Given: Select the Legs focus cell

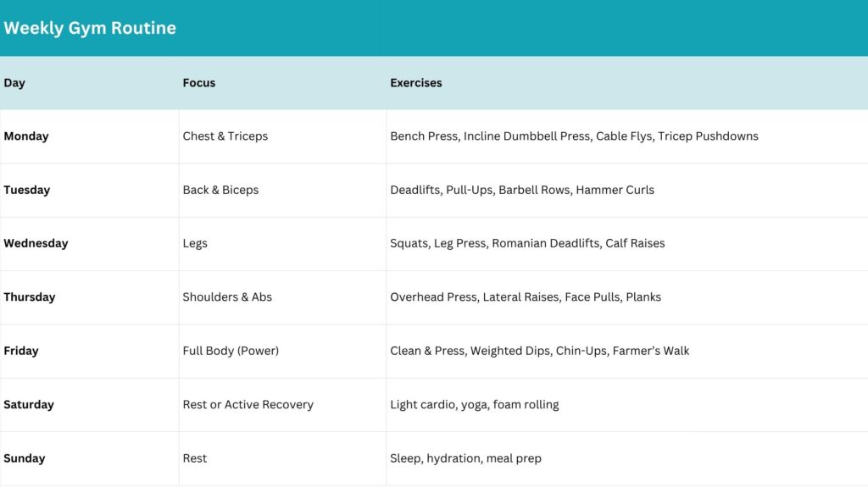Looking at the screenshot, I should 195,243.
